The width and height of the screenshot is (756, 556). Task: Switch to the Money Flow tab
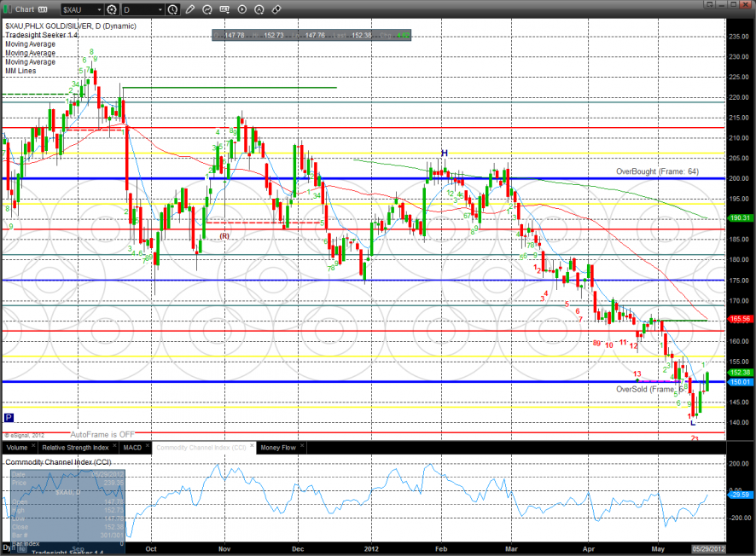pyautogui.click(x=278, y=447)
